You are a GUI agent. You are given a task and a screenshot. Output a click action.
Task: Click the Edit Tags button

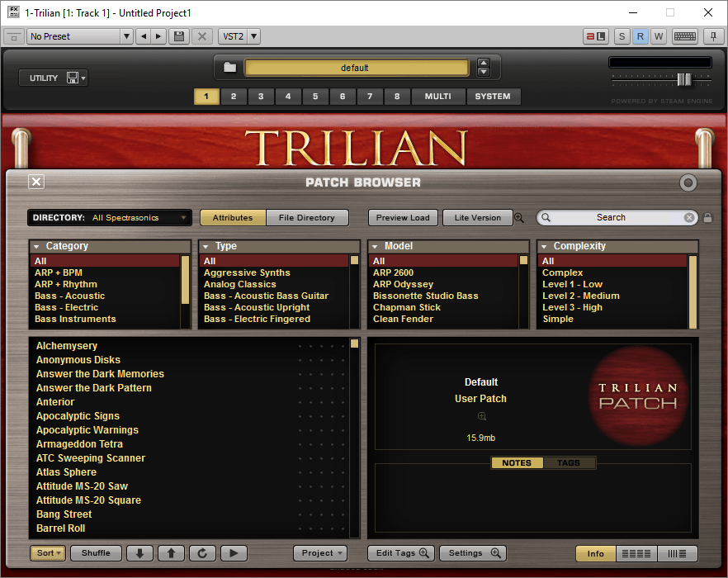click(402, 553)
